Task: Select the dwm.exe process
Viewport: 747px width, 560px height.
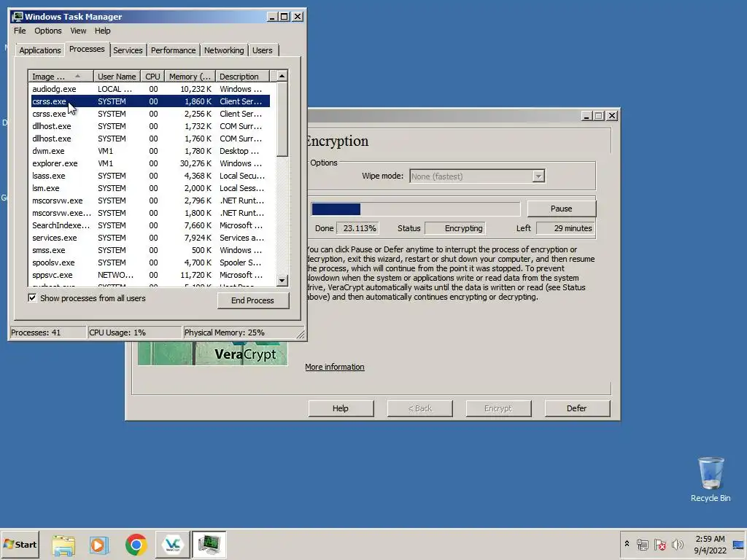Action: pyautogui.click(x=149, y=151)
